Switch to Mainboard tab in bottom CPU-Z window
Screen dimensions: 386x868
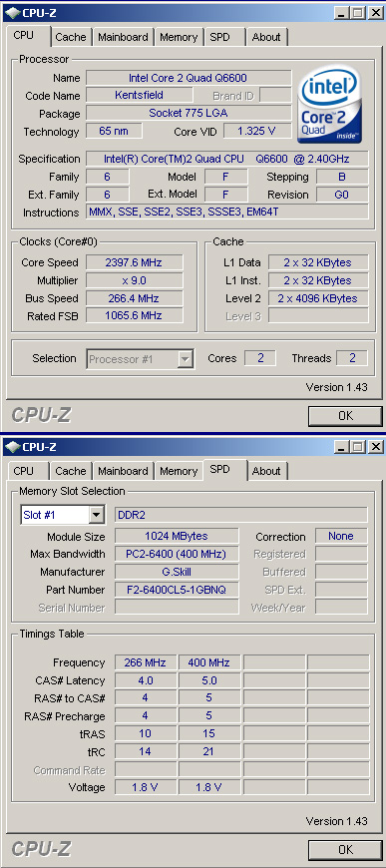[x=123, y=471]
